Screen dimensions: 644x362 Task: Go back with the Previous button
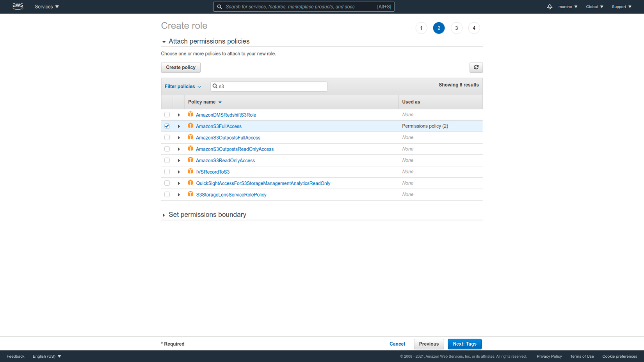pyautogui.click(x=429, y=344)
